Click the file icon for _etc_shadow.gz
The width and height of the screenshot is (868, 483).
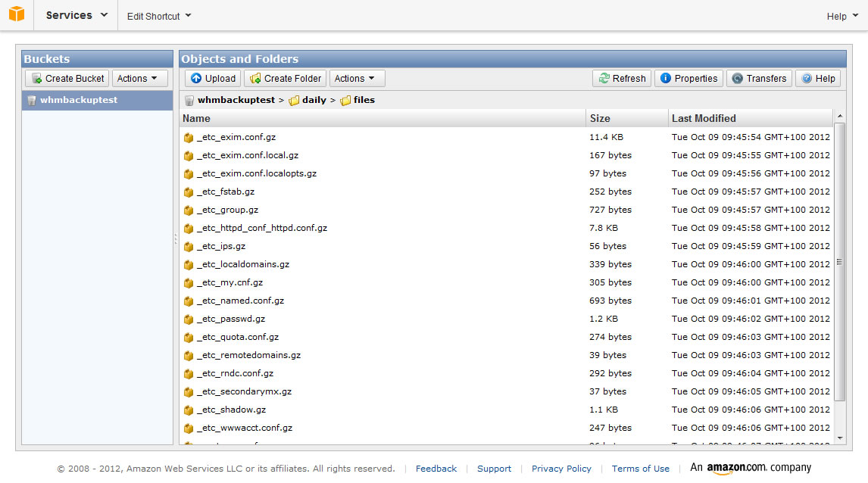point(189,410)
